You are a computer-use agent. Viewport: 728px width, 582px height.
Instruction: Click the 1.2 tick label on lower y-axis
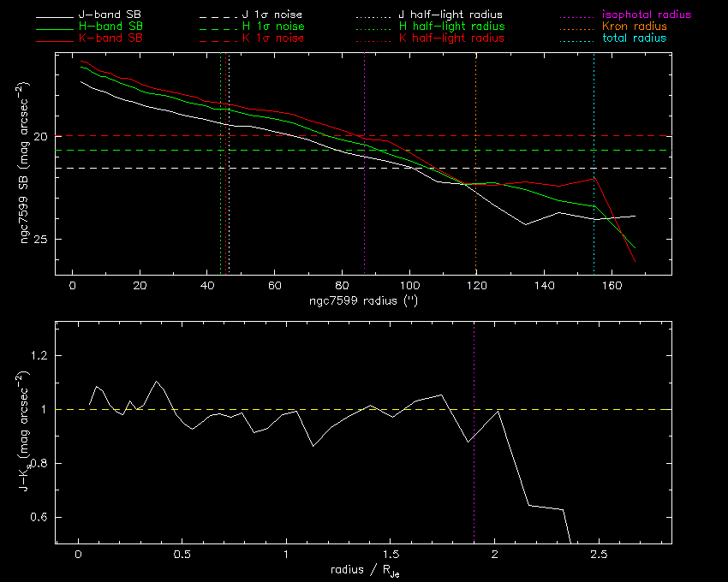[x=39, y=356]
